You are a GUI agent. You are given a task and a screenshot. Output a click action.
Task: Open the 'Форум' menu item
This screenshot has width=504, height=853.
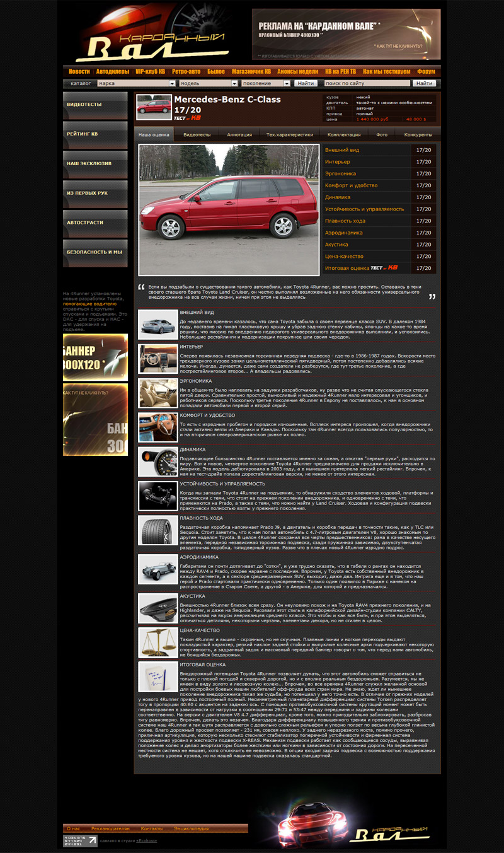click(x=426, y=71)
